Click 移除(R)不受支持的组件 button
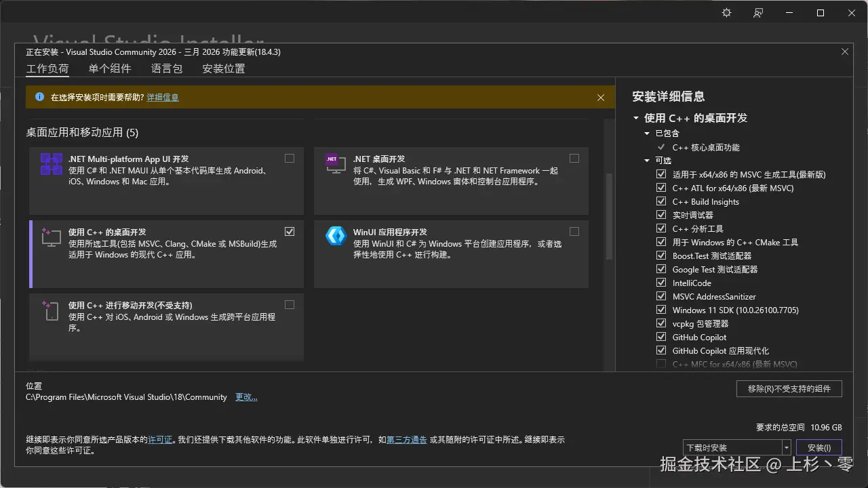 [x=789, y=388]
